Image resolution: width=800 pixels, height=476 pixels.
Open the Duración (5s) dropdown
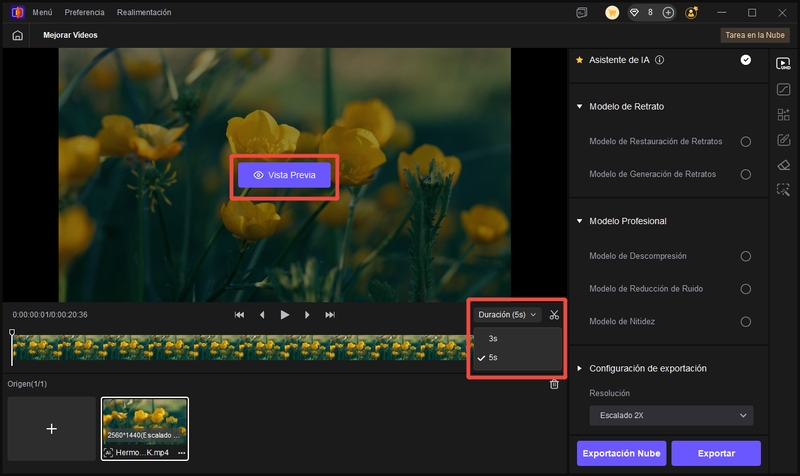coord(507,315)
